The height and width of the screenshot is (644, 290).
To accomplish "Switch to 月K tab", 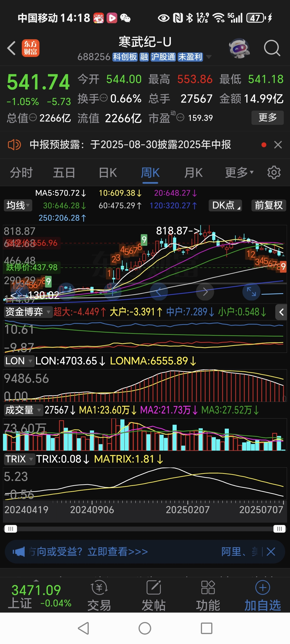I will pos(193,173).
